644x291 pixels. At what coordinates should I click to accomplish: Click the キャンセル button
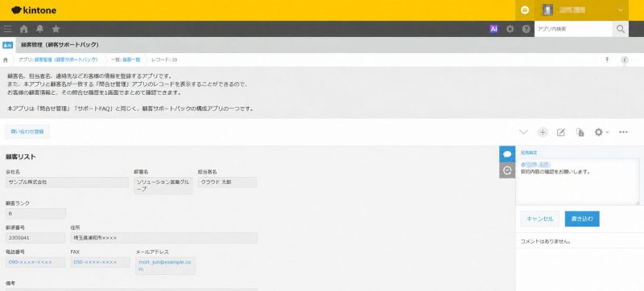(540, 219)
